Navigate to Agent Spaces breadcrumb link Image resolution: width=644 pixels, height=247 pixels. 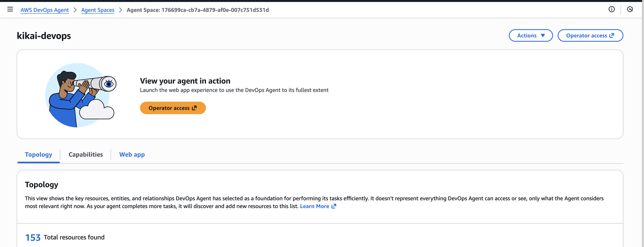point(98,10)
